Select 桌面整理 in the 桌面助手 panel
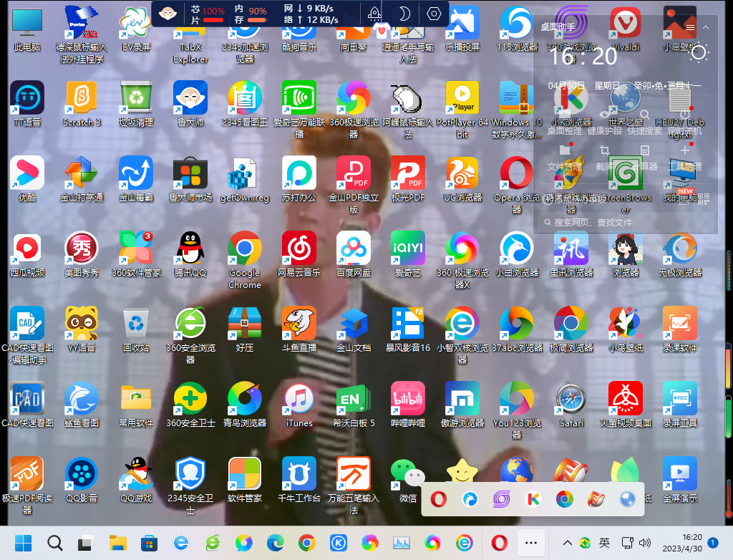This screenshot has width=733, height=560. (x=565, y=121)
